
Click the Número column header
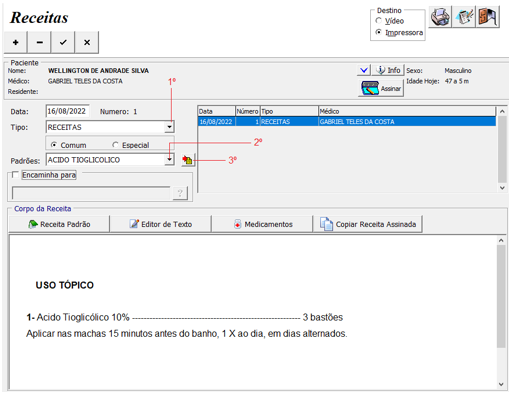tap(248, 111)
